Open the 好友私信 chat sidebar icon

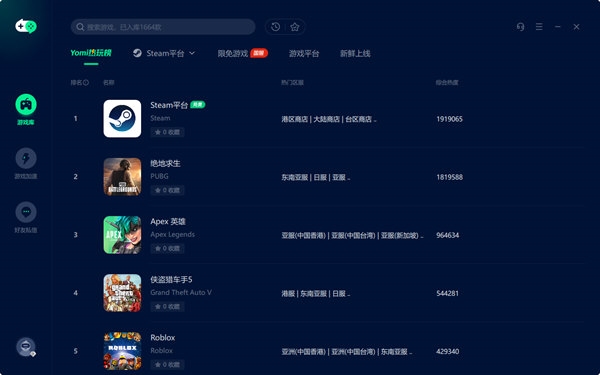(x=26, y=212)
